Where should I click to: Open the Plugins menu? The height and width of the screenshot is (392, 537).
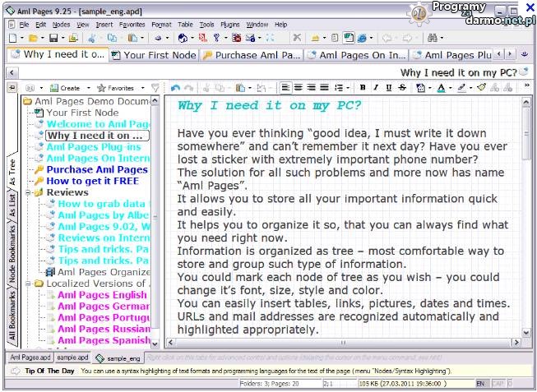(x=230, y=25)
